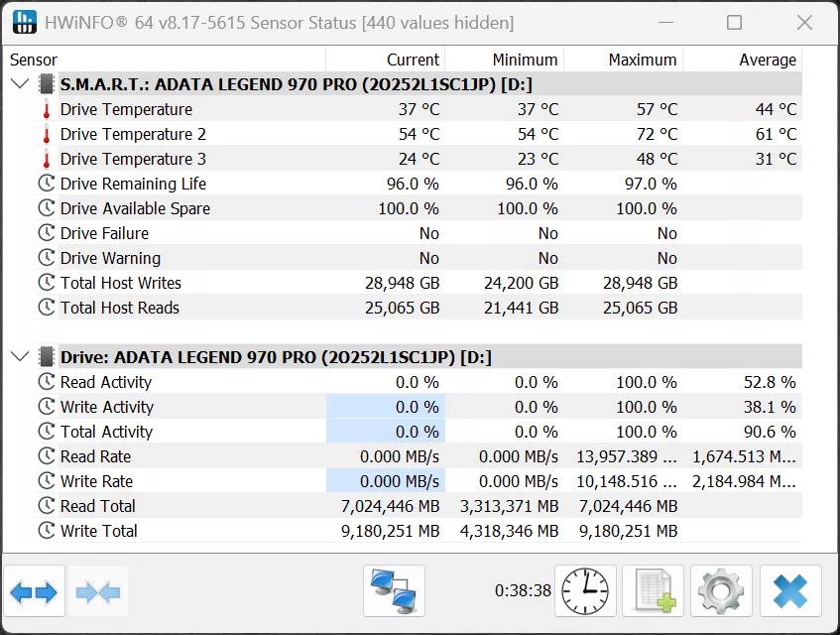Viewport: 840px width, 635px height.
Task: Maximize the HWiNFO Sensor Status window
Action: 734,23
